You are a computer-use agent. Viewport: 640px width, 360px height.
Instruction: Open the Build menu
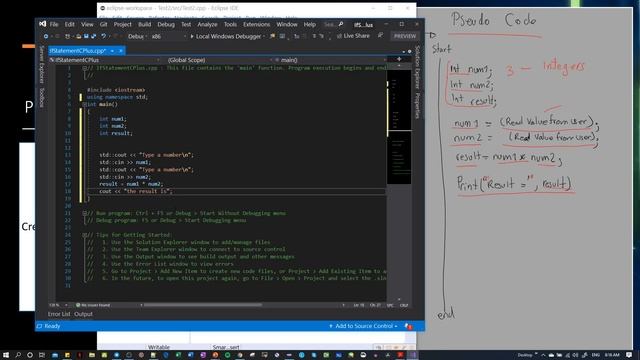144,24
